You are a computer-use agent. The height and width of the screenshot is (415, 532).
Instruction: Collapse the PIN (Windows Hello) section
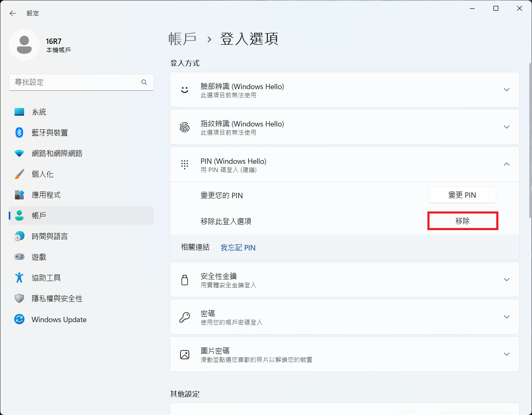pyautogui.click(x=506, y=164)
